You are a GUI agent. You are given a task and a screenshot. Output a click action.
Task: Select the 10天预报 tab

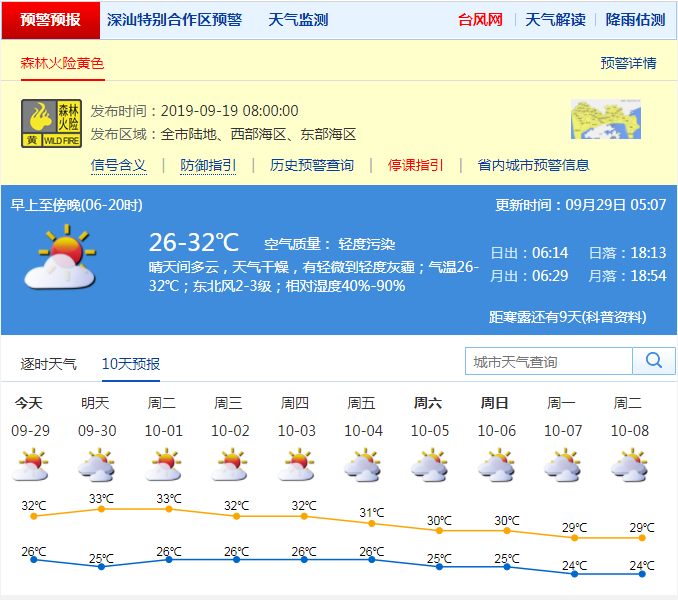[x=131, y=364]
